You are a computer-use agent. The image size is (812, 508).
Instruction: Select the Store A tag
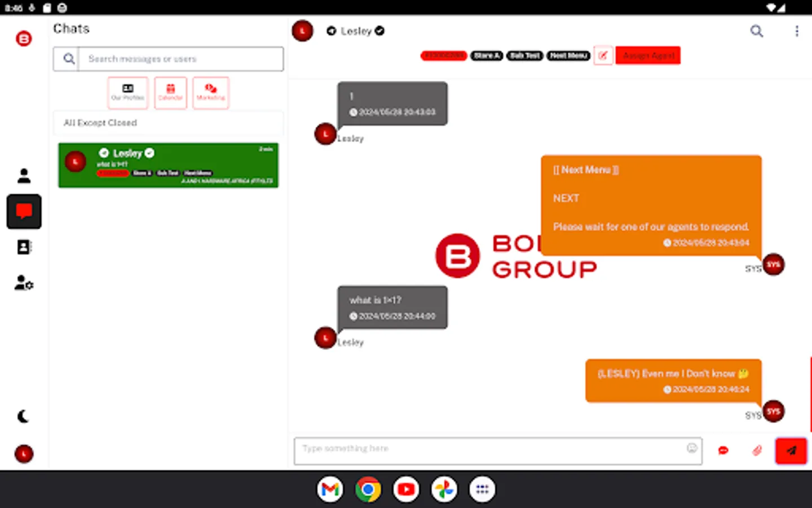(x=486, y=55)
